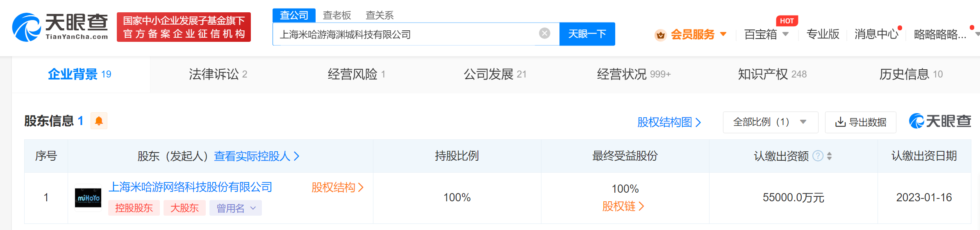Click the crown icon next to 会员服务
Screen dimensions: 980x230
(x=660, y=35)
